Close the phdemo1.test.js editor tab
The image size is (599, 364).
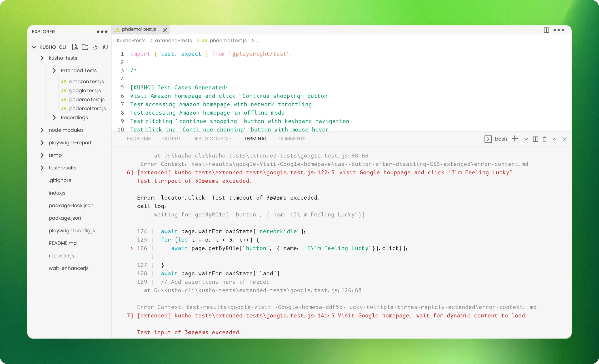point(165,30)
